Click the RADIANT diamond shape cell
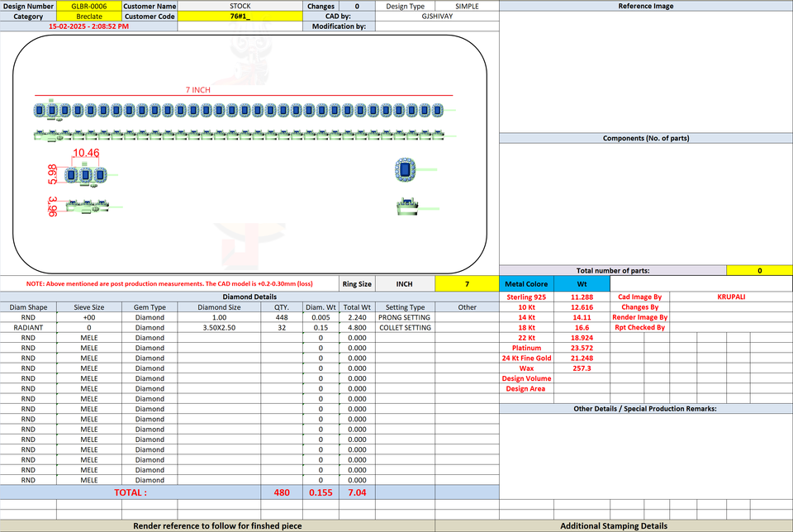 pyautogui.click(x=28, y=328)
